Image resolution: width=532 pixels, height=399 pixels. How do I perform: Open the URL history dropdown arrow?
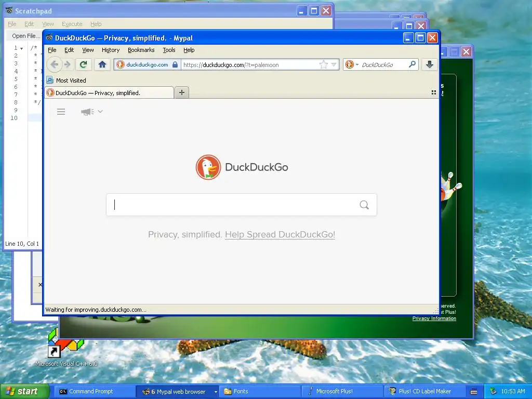tap(334, 64)
